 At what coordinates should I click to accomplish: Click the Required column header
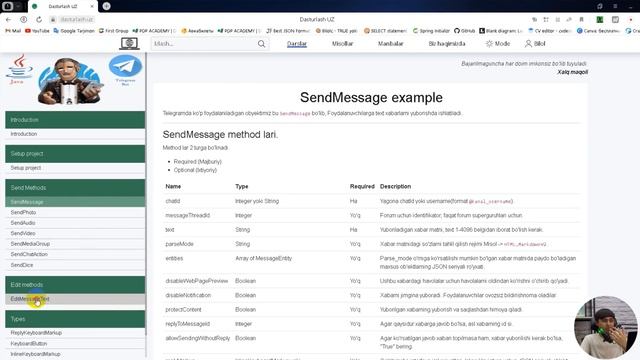coord(362,186)
